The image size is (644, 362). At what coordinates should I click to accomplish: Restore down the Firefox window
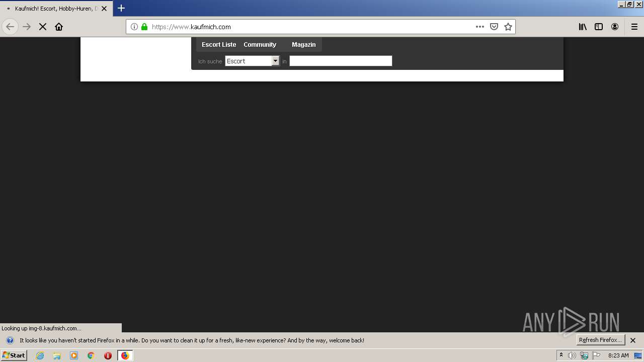click(629, 4)
